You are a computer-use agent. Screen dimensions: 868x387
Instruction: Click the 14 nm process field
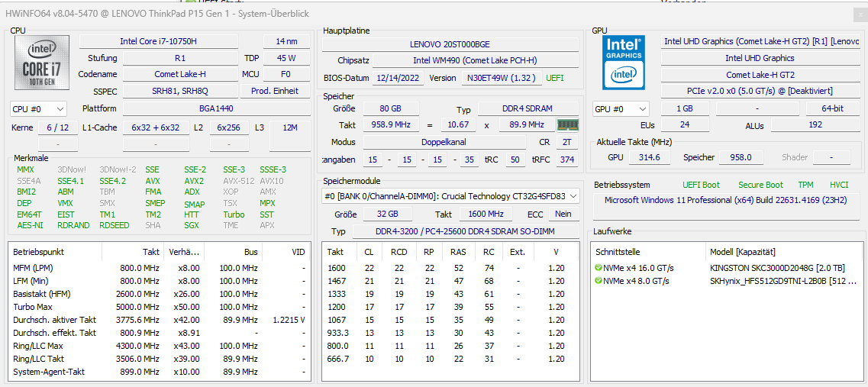click(287, 41)
